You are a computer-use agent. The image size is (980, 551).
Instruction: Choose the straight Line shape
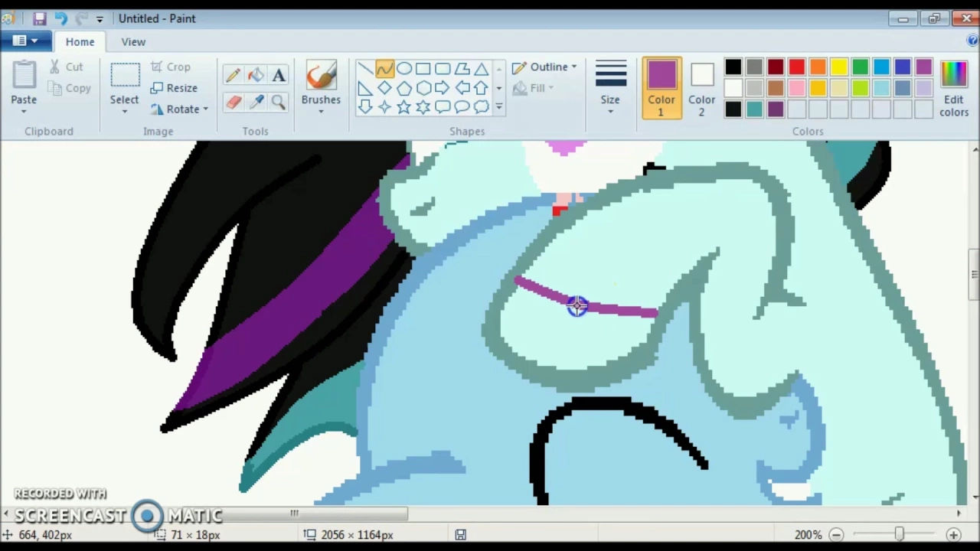365,69
